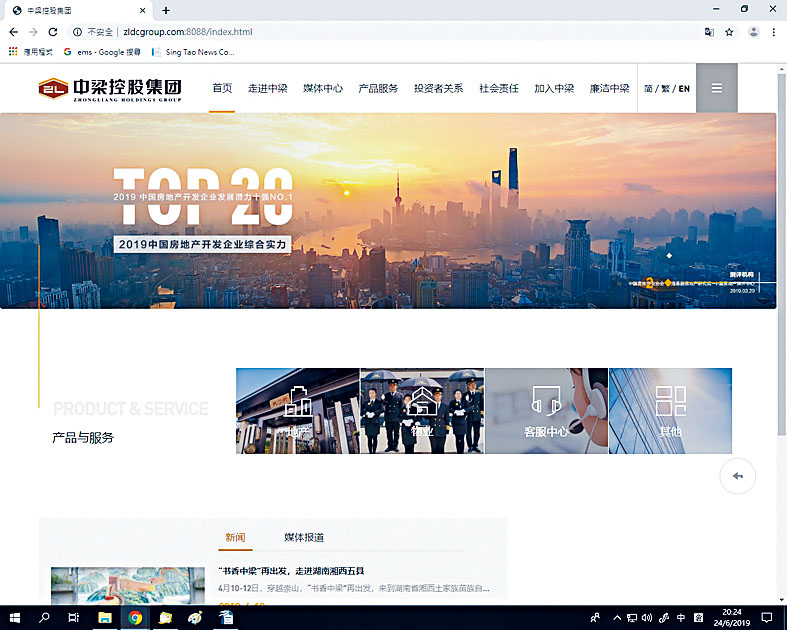The height and width of the screenshot is (630, 787).
Task: Reload the page
Action: tap(53, 32)
